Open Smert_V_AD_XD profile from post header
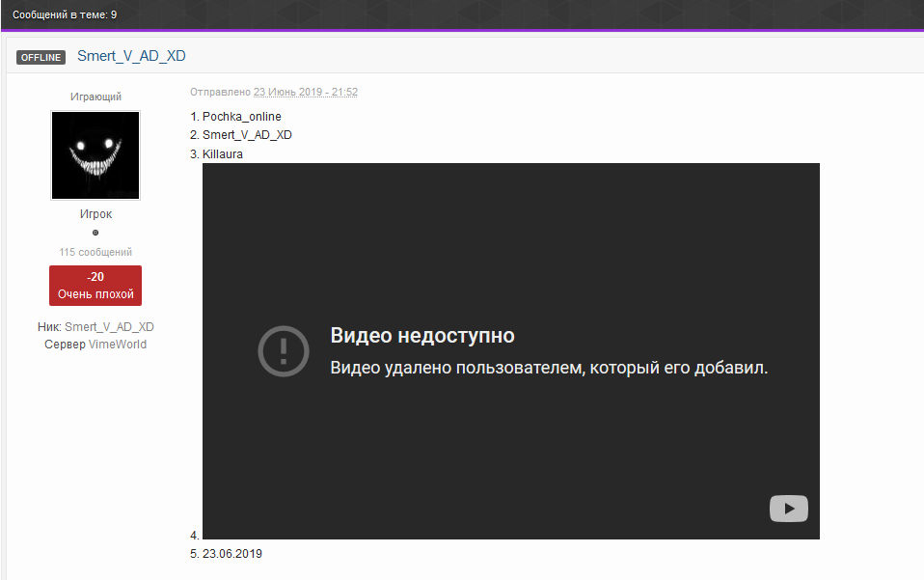Viewport: 924px width, 580px height. pos(131,56)
